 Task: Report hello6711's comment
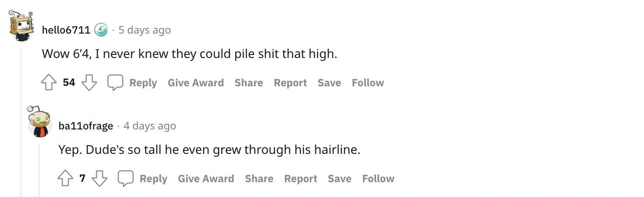click(290, 83)
